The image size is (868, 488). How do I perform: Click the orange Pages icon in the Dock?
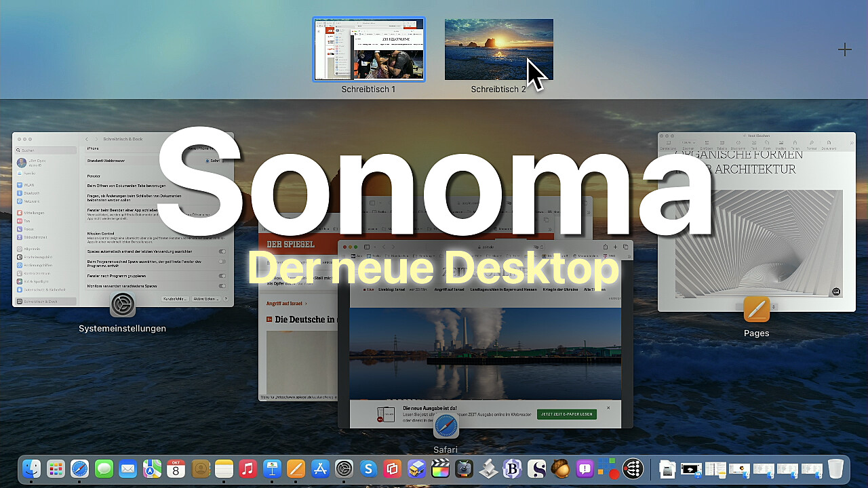296,468
